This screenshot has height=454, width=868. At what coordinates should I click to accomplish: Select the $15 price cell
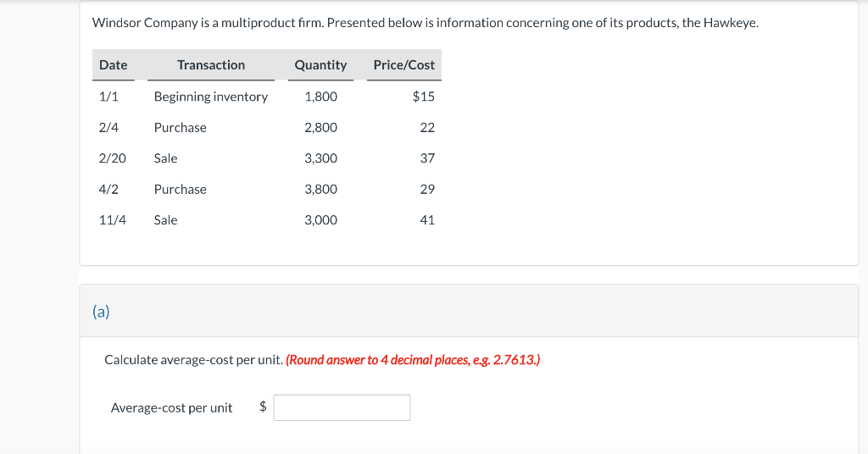coord(423,97)
